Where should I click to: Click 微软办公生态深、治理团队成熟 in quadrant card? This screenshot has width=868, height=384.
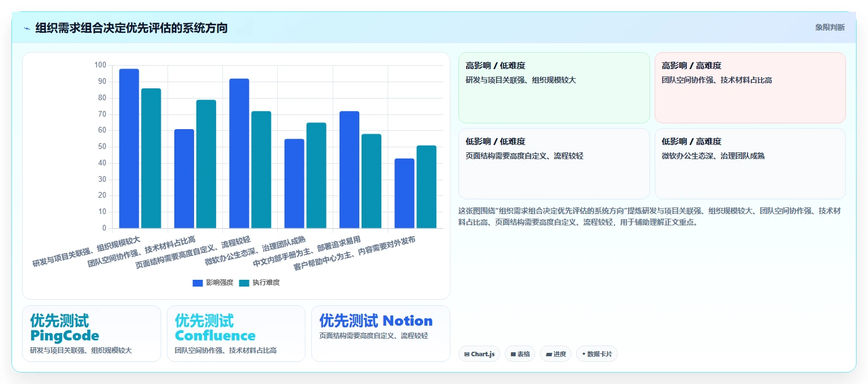point(714,156)
